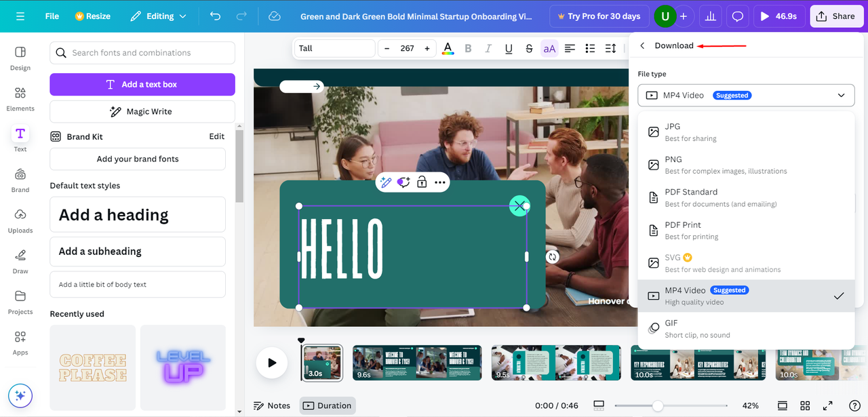Add a subheading text style
The image size is (868, 417).
[138, 252]
